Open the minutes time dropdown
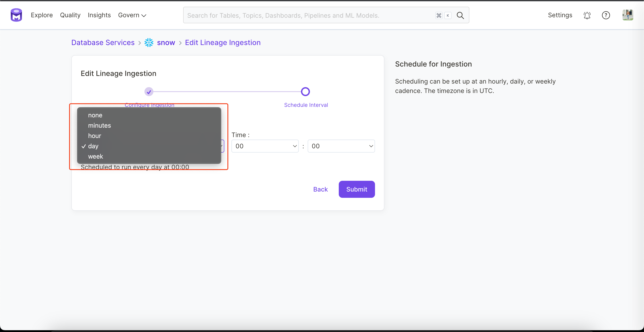Screen dimensions: 644x332 [x=341, y=146]
